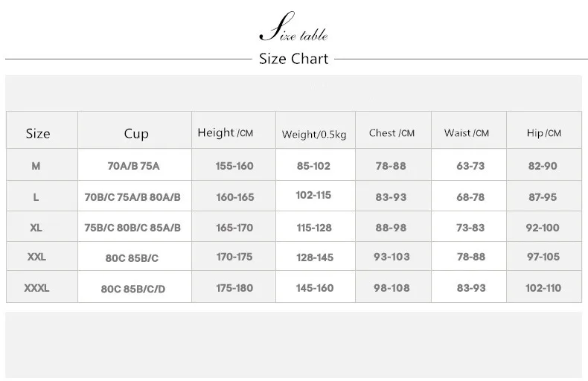588x381 pixels.
Task: Select the 'Hip /CM' column header
Action: tap(544, 133)
